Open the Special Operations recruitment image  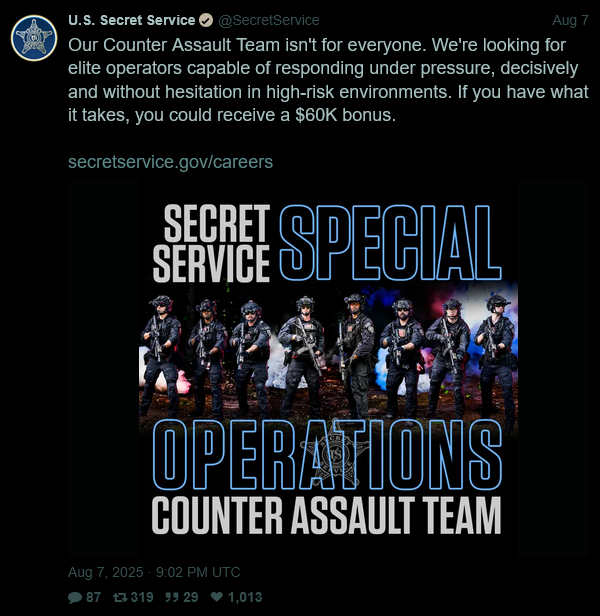pos(328,368)
